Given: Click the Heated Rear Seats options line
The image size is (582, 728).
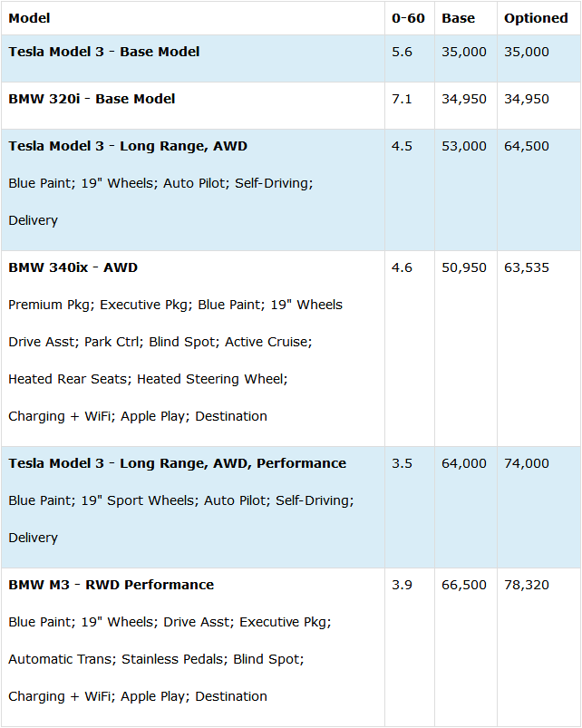Looking at the screenshot, I should click(x=148, y=379).
